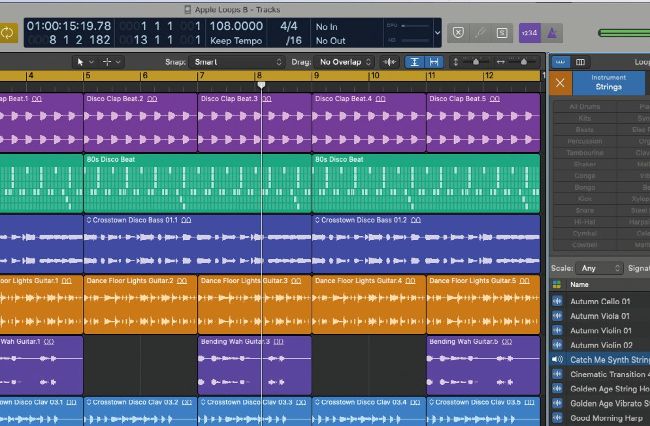Click the loop type grid icon in header
The width and height of the screenshot is (650, 426).
coord(557,285)
